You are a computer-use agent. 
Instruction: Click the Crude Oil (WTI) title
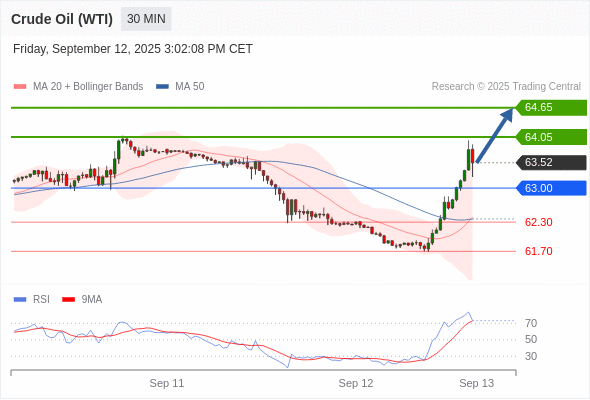62,19
